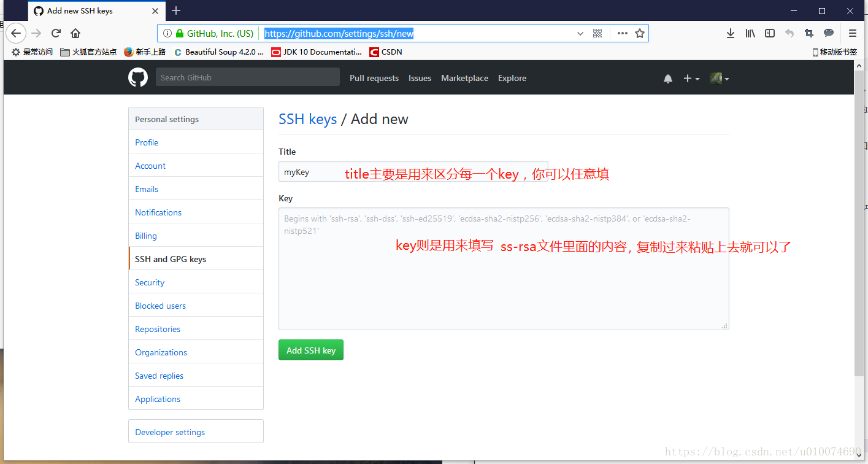Click the QR code icon in address bar
Screen dimensions: 868x464
click(597, 33)
